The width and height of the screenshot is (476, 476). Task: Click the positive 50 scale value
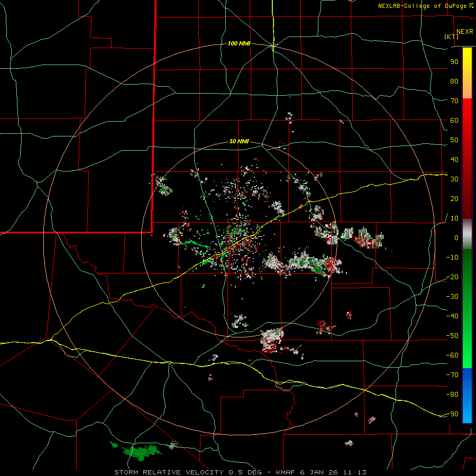[x=454, y=140]
